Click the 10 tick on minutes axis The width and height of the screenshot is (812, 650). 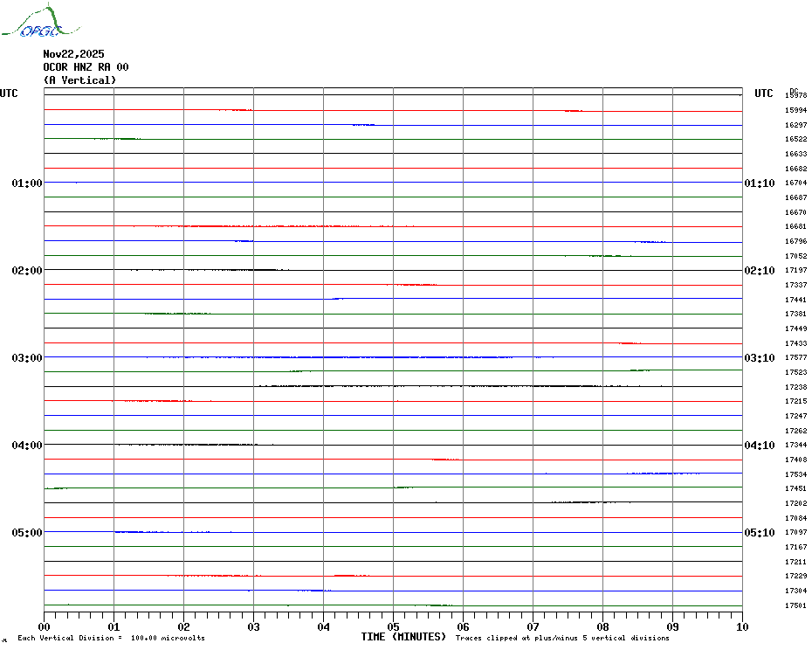point(741,626)
